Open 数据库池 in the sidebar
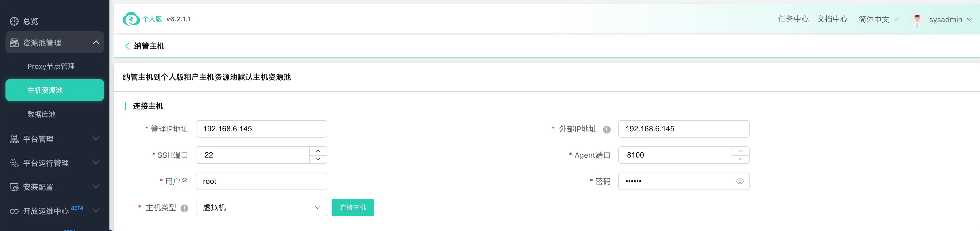Image resolution: width=980 pixels, height=231 pixels. pos(42,114)
